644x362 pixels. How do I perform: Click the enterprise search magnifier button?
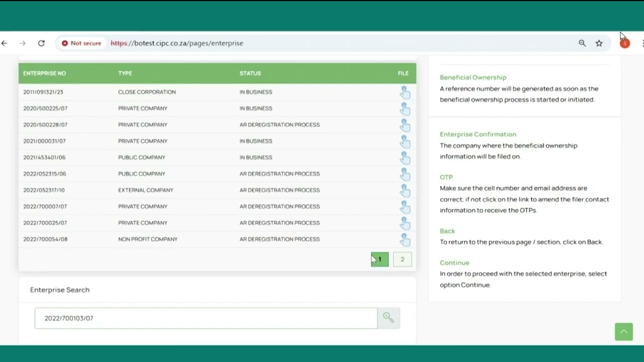(388, 318)
